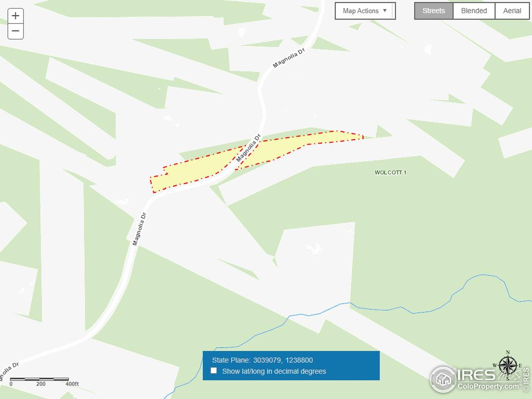Click the WOLCOTT 1 map label
Viewport: 532px width, 399px height.
pos(390,172)
